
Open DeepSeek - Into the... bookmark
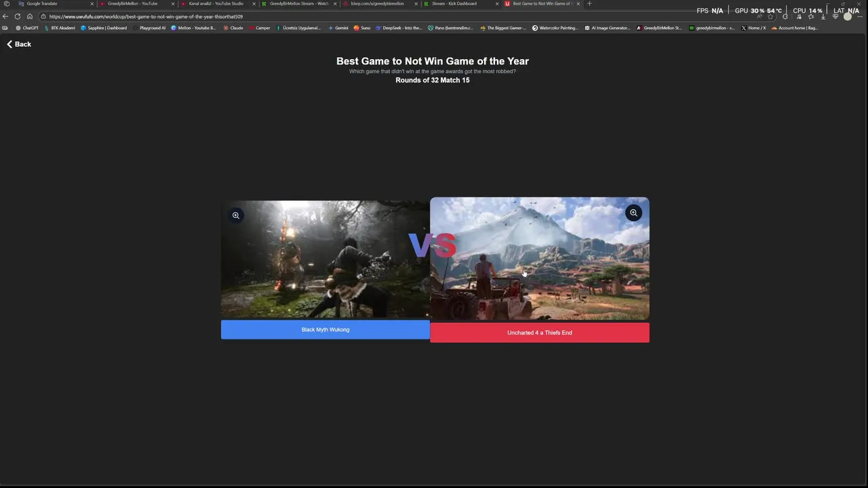pos(399,28)
